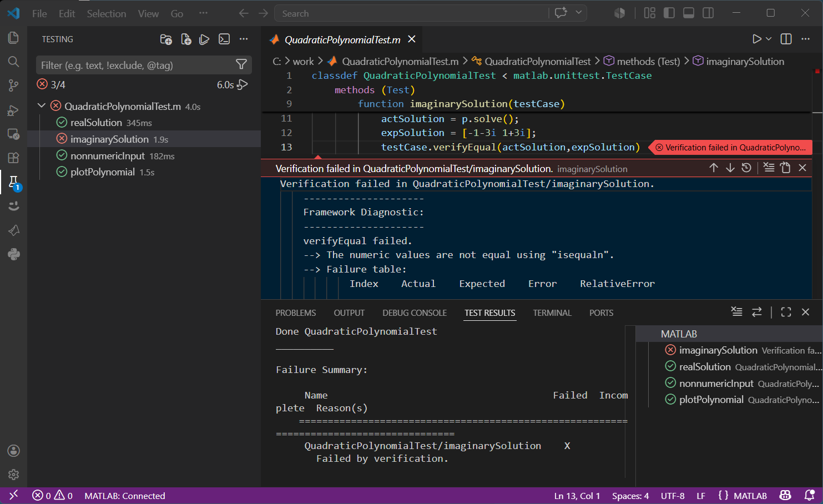Open test history icon in peek view
Screen dimensions: 823x504
(746, 168)
